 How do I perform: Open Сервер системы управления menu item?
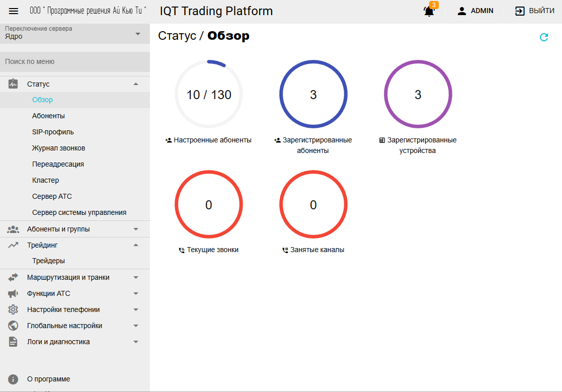tap(75, 212)
